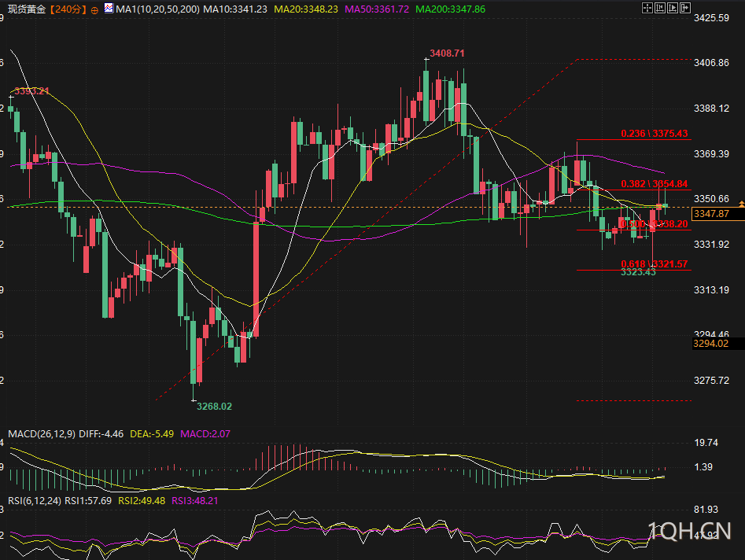
Task: Click the crosshair cursor icon
Action: click(x=647, y=8)
